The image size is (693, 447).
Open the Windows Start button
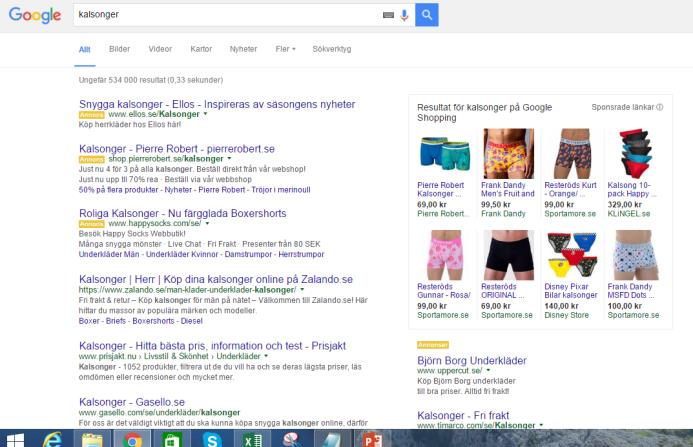[15, 440]
